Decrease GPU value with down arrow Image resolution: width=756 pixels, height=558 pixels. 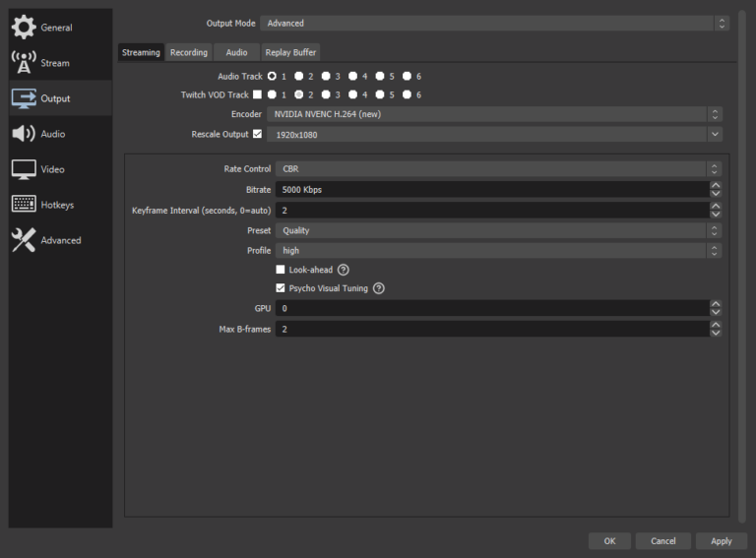tap(716, 312)
